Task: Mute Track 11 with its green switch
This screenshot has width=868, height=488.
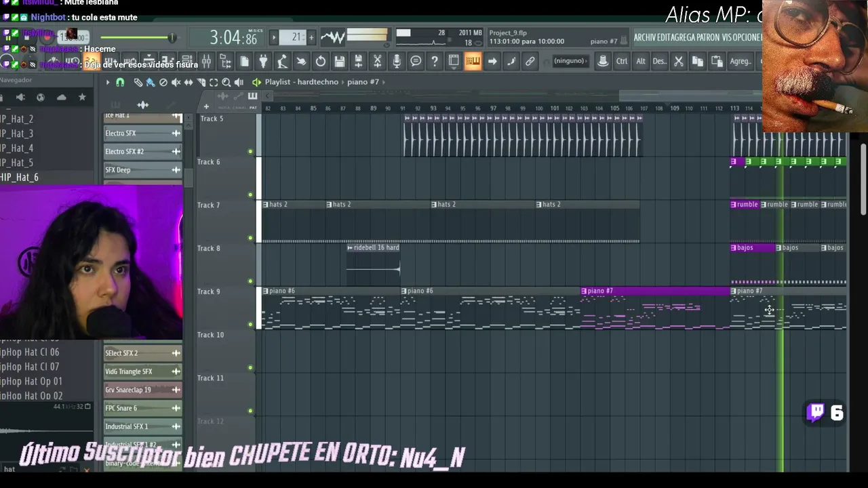Action: tap(250, 411)
